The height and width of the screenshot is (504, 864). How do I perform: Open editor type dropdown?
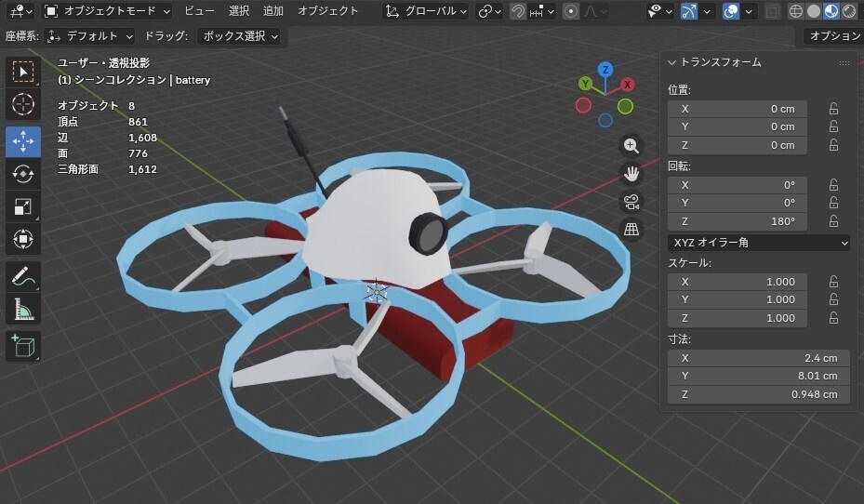click(x=21, y=11)
